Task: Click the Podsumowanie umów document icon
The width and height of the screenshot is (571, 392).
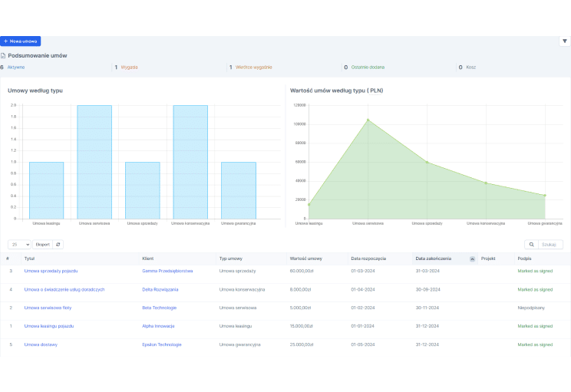Action: click(x=3, y=56)
